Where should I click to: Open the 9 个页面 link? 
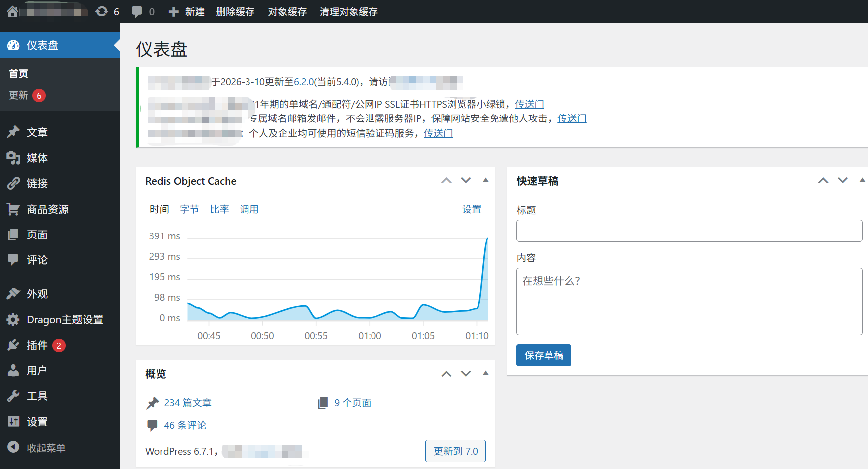click(353, 403)
